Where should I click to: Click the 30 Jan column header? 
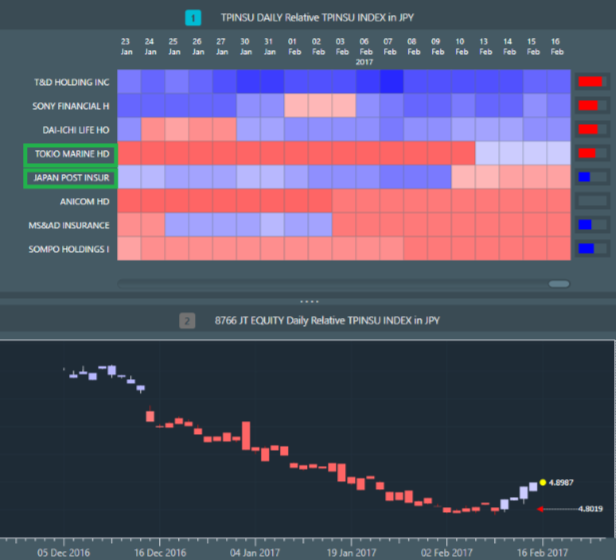point(246,47)
